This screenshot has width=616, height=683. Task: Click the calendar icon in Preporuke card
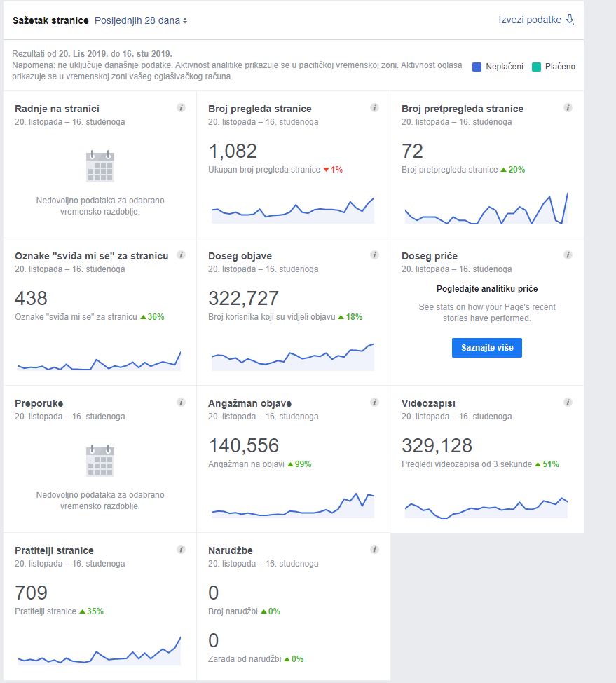(100, 461)
